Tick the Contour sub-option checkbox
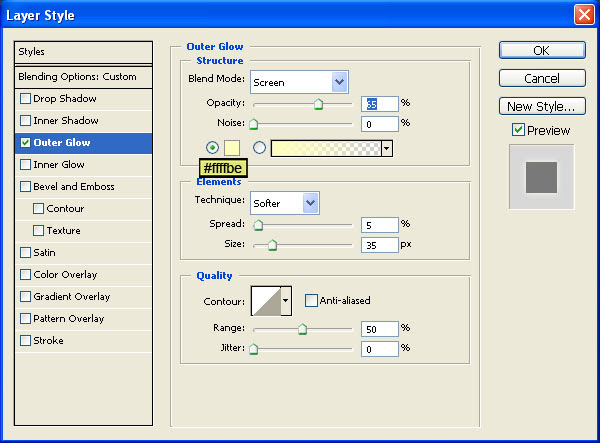 [38, 208]
